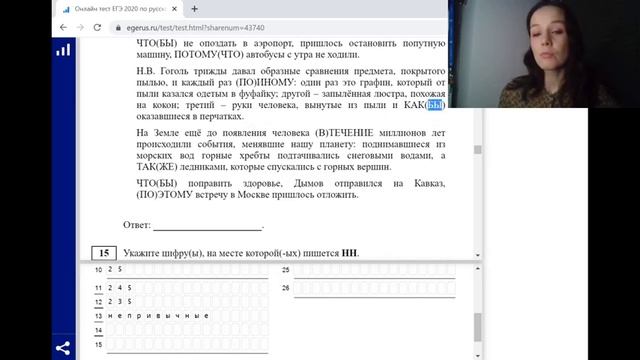Click "ЧТО(БЫ)" before "не опоздать"
This screenshot has width=640, height=360.
[157, 43]
